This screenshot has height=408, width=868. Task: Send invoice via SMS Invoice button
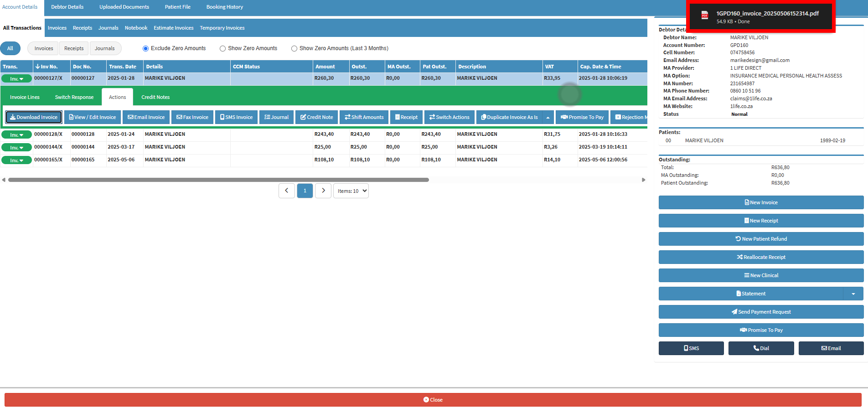[x=236, y=117]
